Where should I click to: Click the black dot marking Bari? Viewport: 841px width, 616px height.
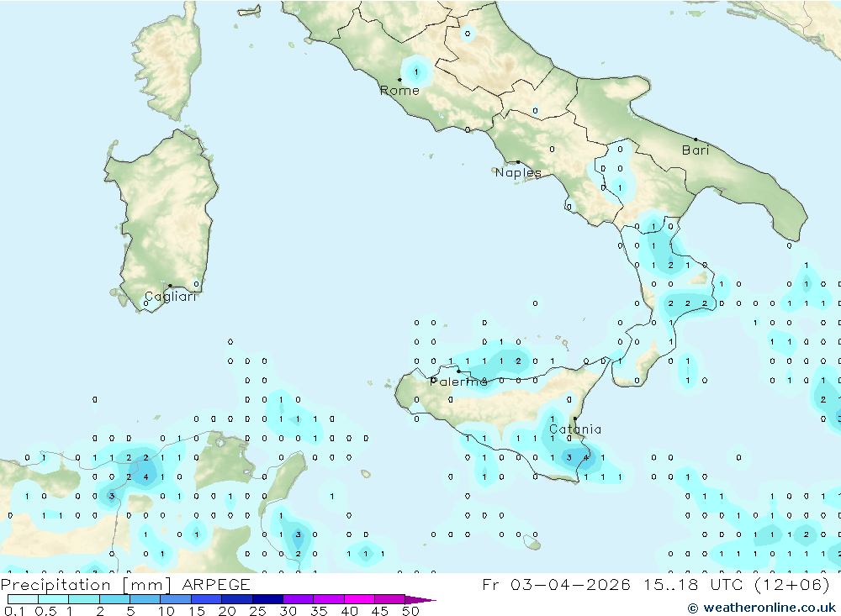pyautogui.click(x=696, y=140)
